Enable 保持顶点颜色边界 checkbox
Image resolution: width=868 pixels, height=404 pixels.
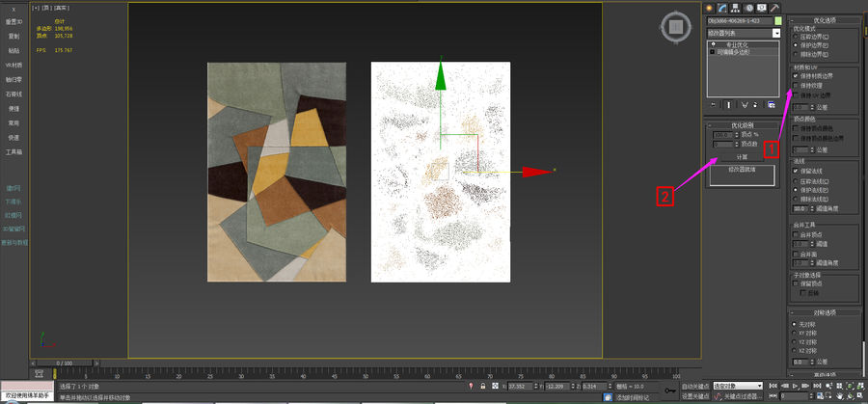[x=796, y=138]
